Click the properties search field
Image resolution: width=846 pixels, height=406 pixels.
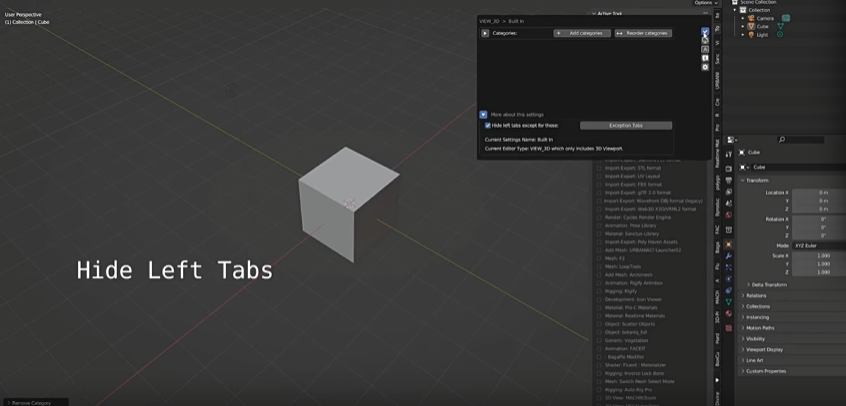coord(808,139)
